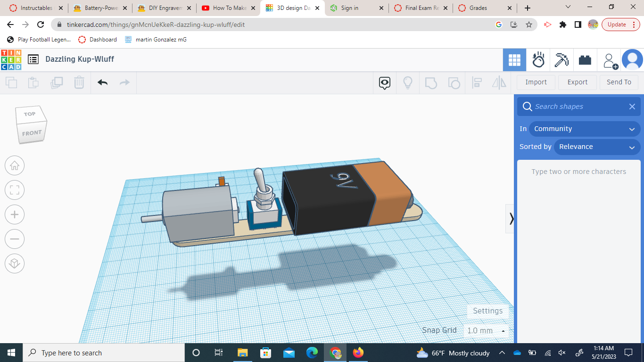Delete selection using the trash icon
644x362 pixels.
[x=79, y=82]
